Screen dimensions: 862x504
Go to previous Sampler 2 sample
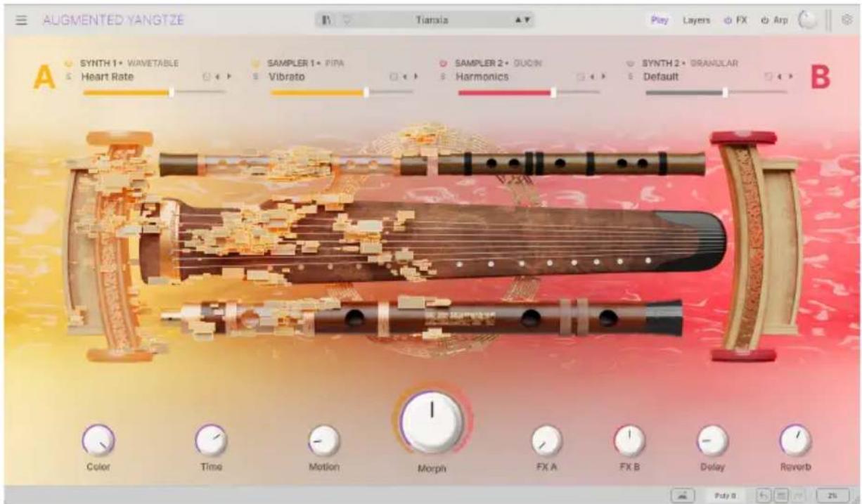[x=592, y=77]
